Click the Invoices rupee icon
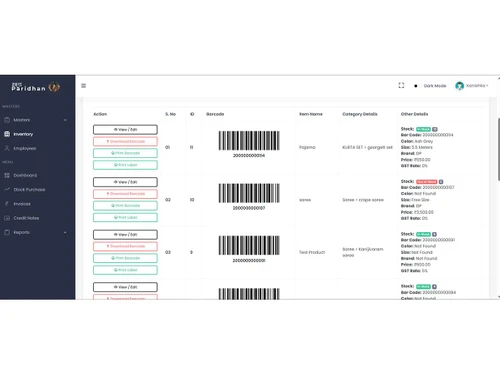Viewport: 500px width, 375px height. 7,204
